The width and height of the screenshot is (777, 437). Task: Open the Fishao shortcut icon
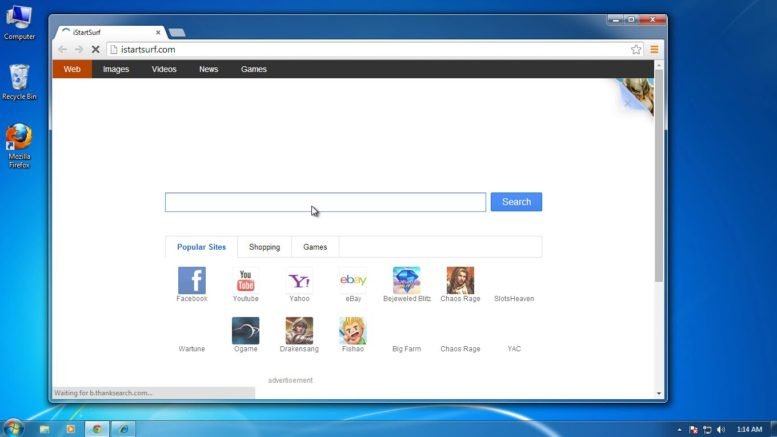coord(353,330)
